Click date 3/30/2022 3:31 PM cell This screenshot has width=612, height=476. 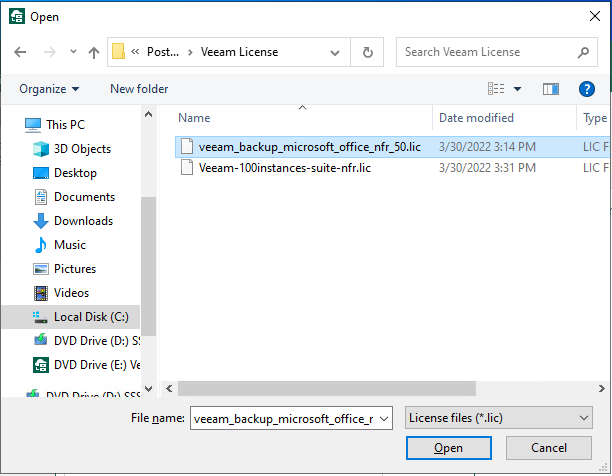click(x=487, y=168)
